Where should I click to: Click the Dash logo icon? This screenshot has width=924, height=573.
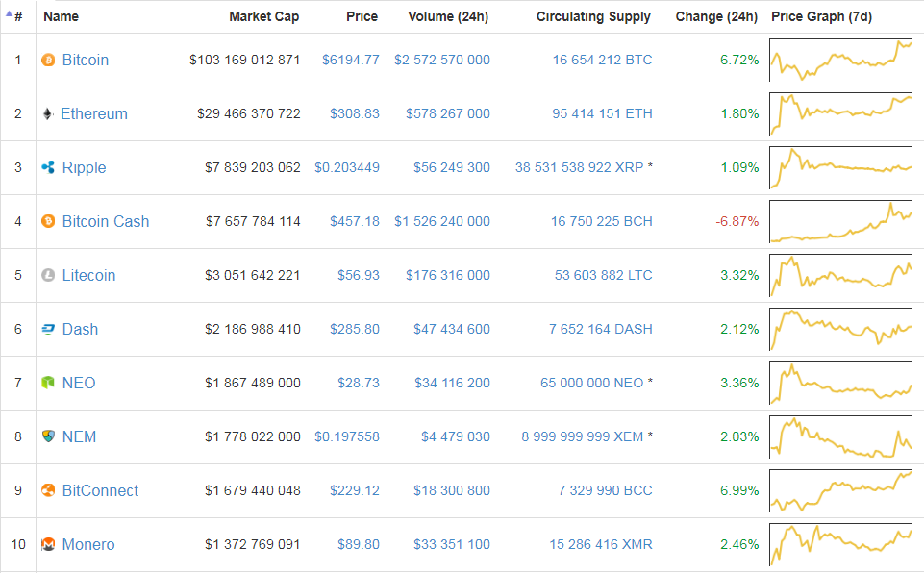48,329
